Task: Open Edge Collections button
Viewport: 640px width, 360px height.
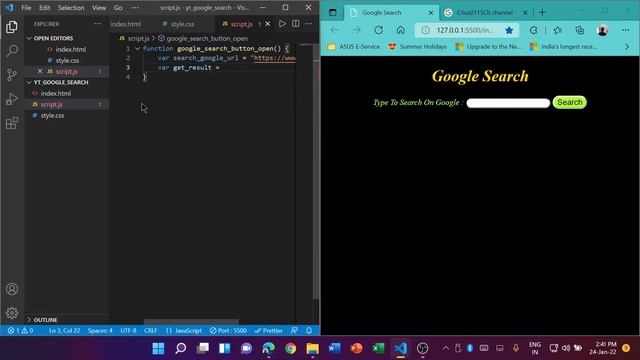Action: (x=580, y=30)
